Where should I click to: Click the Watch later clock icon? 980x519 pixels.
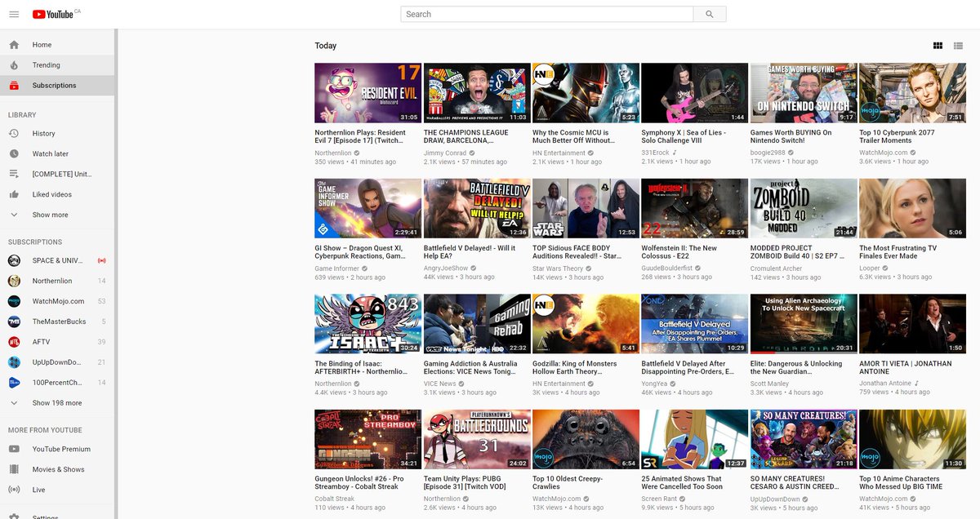pos(14,154)
